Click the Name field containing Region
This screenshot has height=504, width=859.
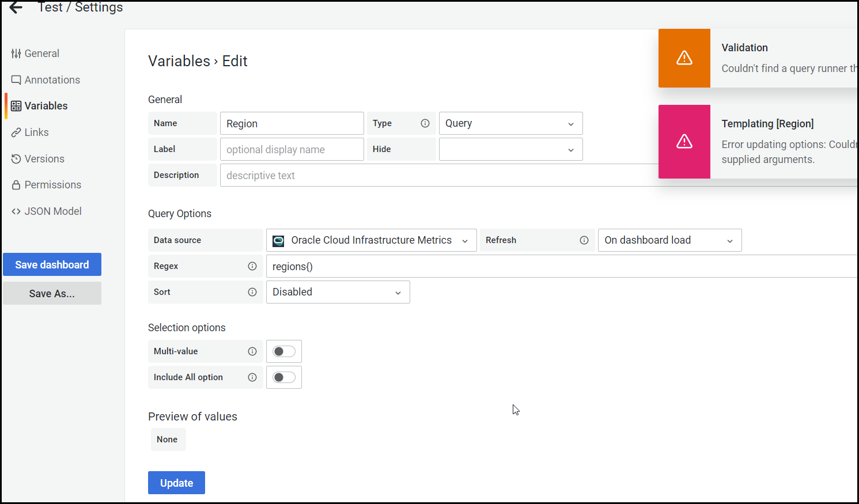coord(292,123)
